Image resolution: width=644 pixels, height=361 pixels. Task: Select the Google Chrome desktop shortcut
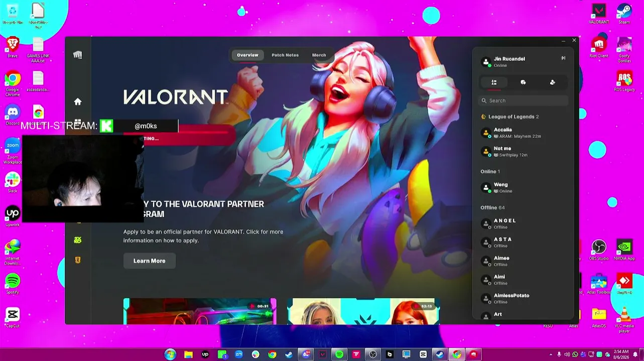13,84
